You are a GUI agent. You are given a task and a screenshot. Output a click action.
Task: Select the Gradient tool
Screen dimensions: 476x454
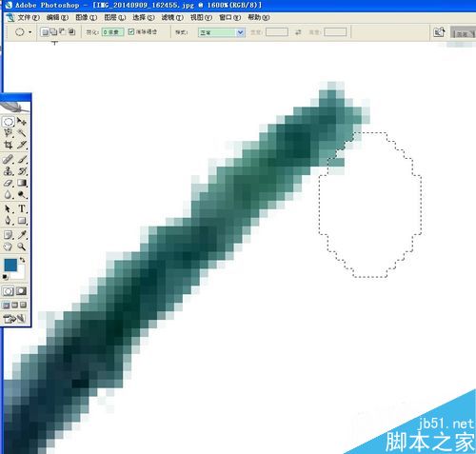point(22,183)
